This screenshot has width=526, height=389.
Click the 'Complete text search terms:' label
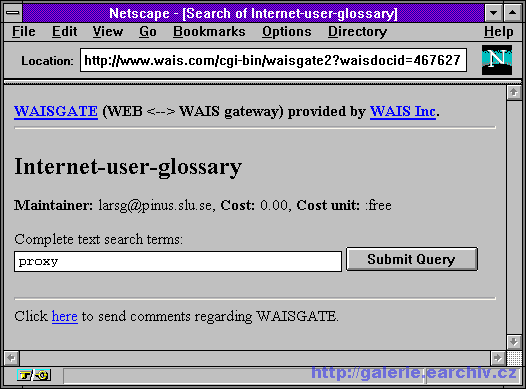[99, 239]
